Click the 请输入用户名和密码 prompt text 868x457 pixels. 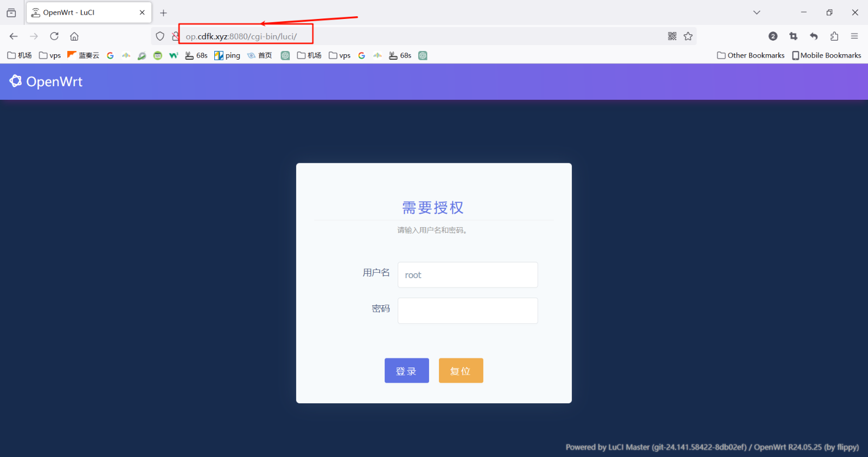click(432, 230)
